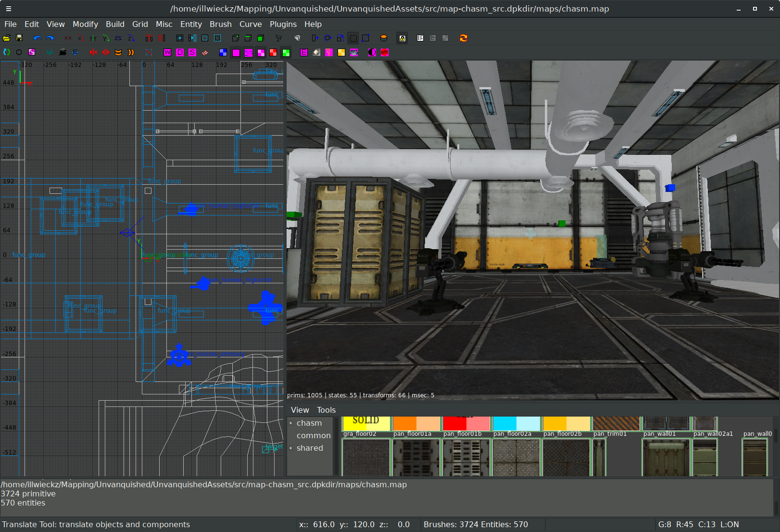This screenshot has height=532, width=780.
Task: Pick the cyan pan_floor02a texture swatch
Action: [x=516, y=424]
